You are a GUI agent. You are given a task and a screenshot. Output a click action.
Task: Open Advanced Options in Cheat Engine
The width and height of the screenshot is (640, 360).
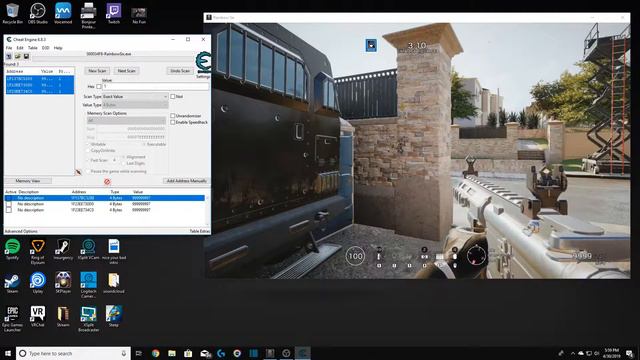[21, 231]
